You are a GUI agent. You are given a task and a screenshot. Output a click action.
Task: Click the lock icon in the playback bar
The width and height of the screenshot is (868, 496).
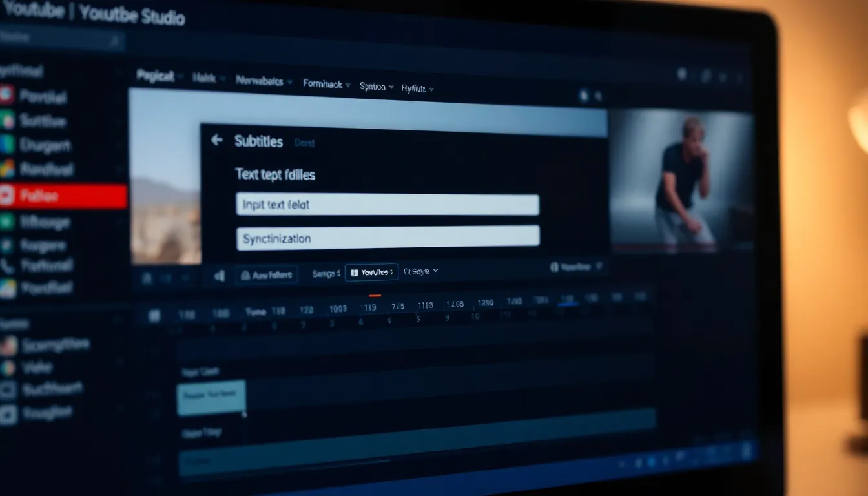coord(147,278)
